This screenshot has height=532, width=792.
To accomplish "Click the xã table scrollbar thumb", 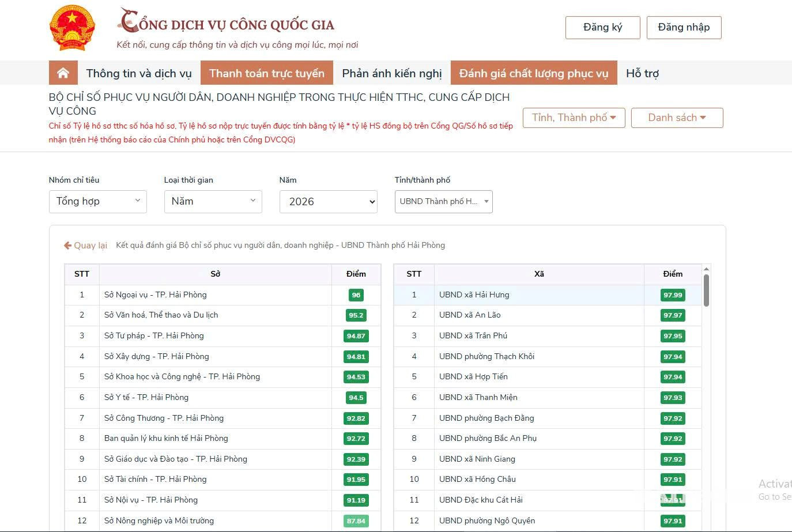I will click(x=706, y=290).
